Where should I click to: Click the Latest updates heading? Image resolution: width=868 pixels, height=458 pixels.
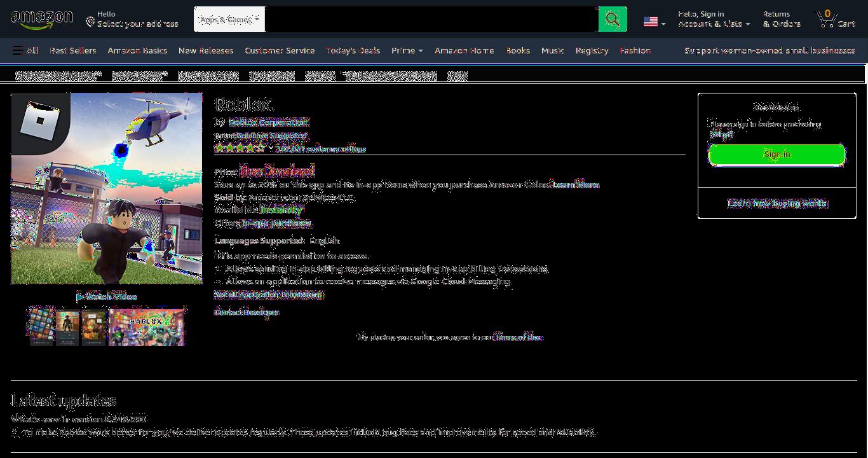pyautogui.click(x=64, y=401)
